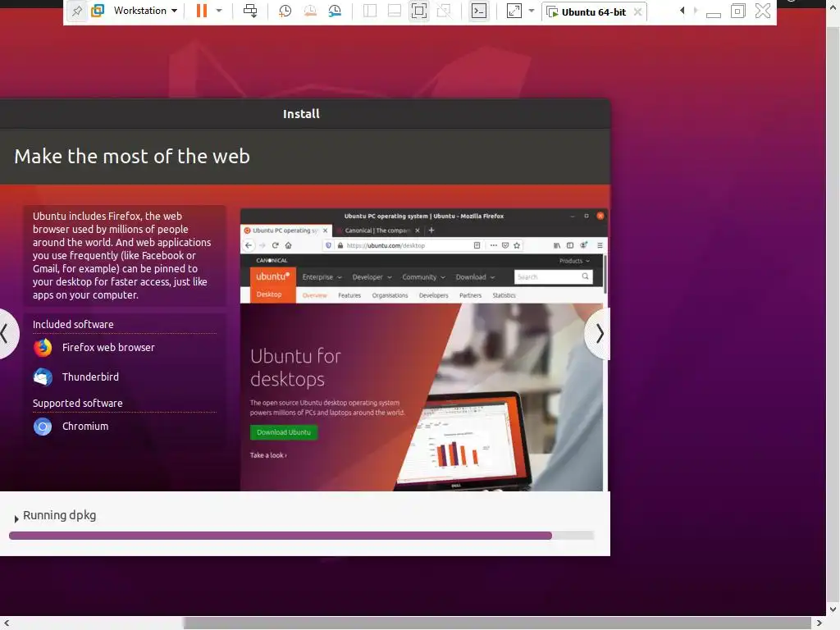The height and width of the screenshot is (630, 840).
Task: Click the Download Ubuntu button in the screenshot
Action: [284, 432]
